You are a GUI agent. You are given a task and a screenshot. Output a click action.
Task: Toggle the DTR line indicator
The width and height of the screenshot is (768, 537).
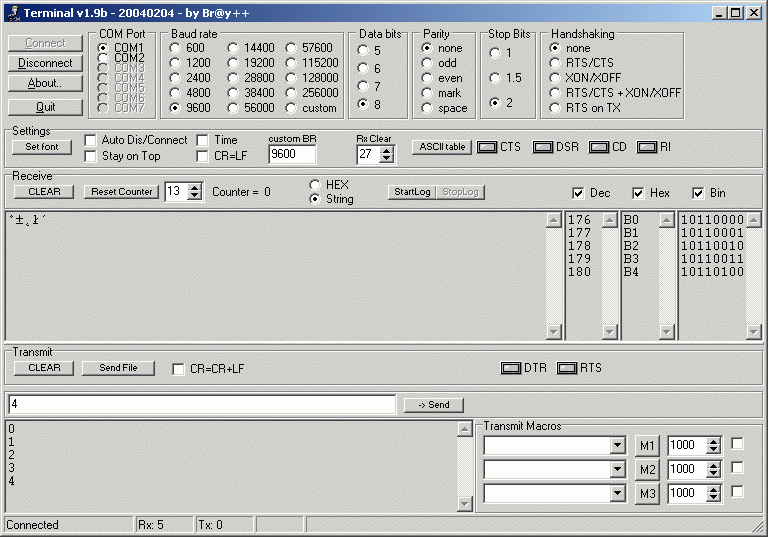tap(511, 368)
